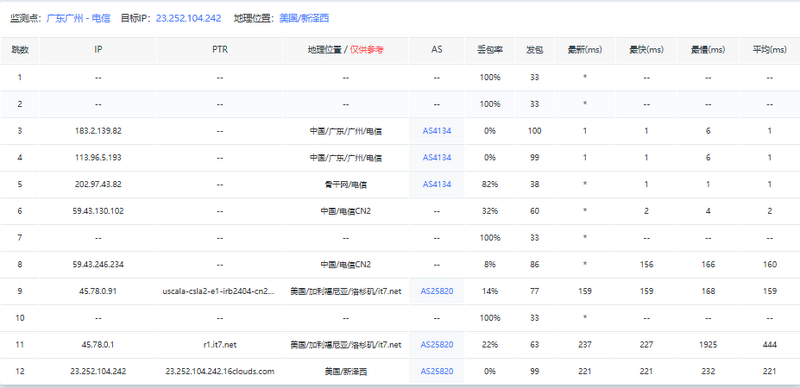
Task: Click 32% packet loss cell
Action: click(489, 211)
